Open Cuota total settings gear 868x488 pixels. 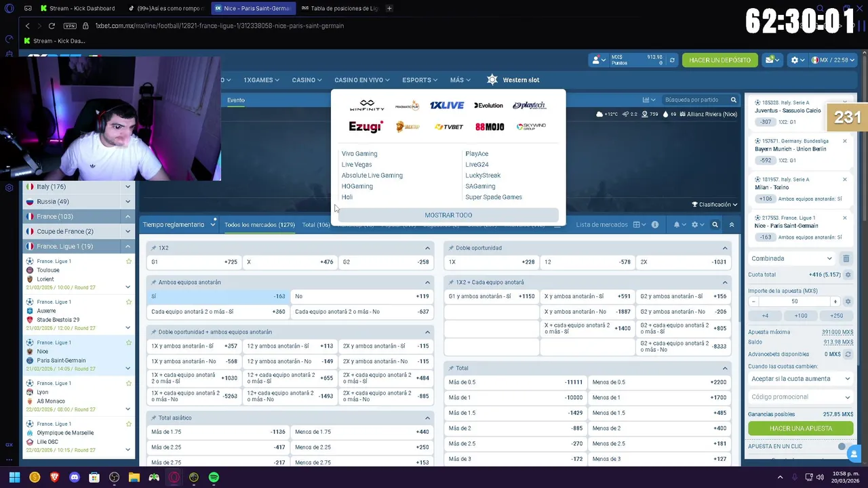click(848, 274)
